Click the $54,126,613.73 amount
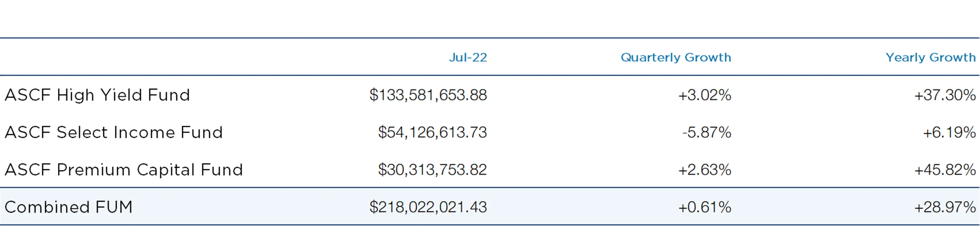The image size is (980, 226). (432, 132)
